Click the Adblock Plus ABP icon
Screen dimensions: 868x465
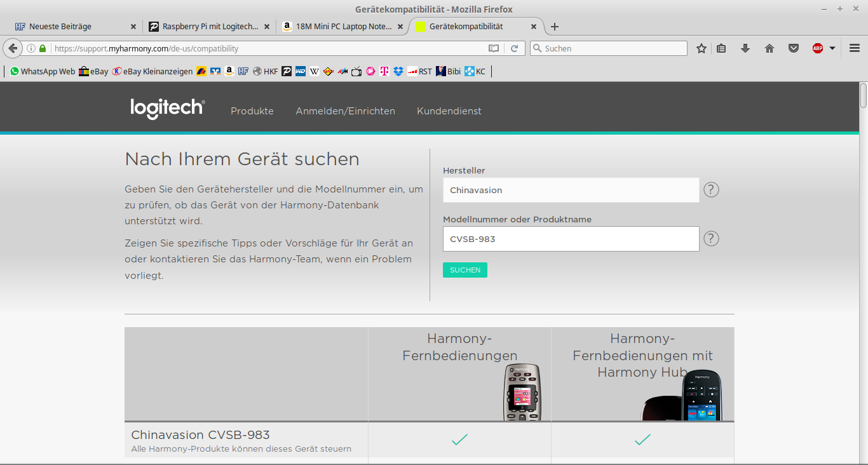(818, 48)
